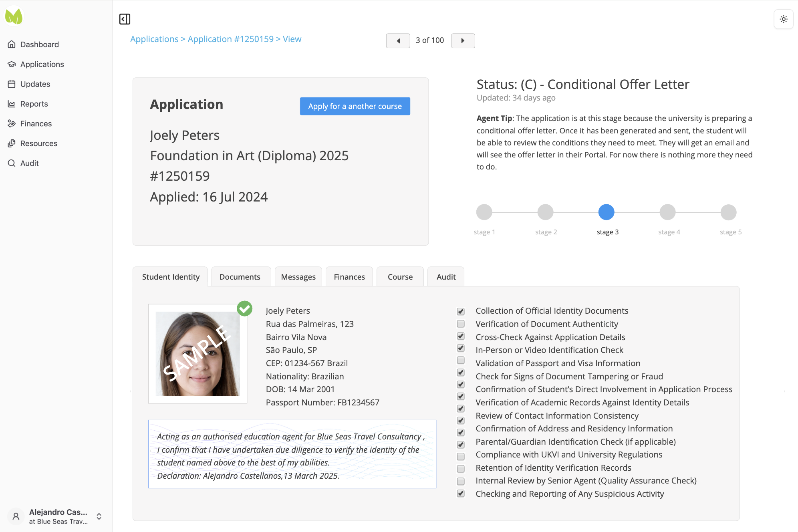Expand the Alejandro Castellanos account switcher
Screen dimensions: 798x532
pyautogui.click(x=99, y=516)
